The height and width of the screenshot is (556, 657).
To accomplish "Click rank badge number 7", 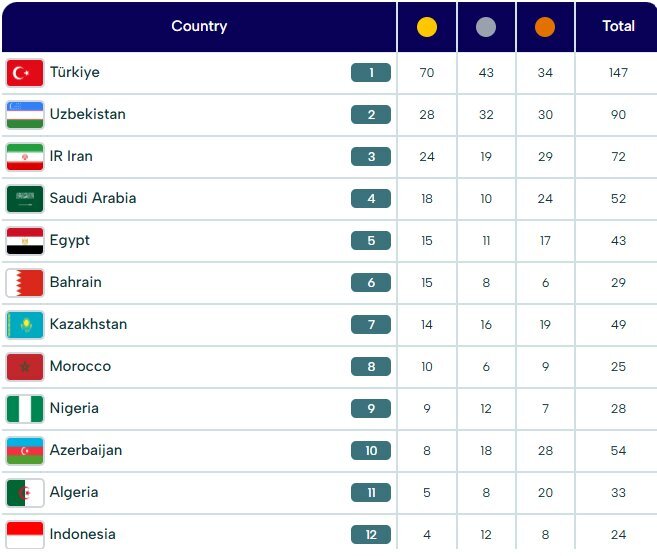I will point(371,325).
